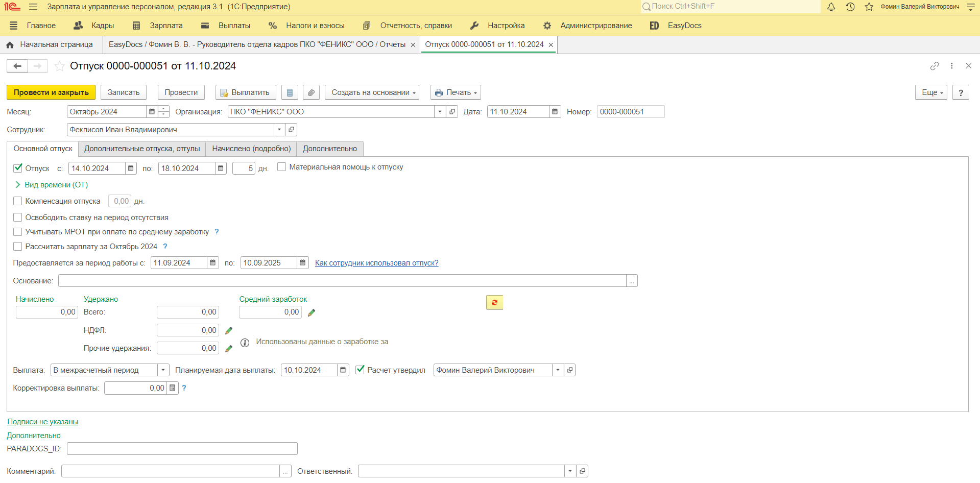Open the Создать на основании dropdown

[372, 92]
